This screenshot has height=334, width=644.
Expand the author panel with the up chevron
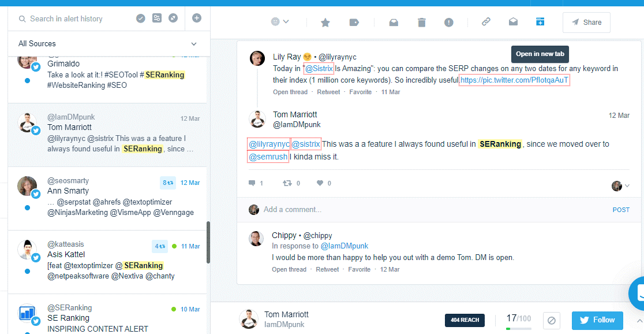click(x=639, y=321)
